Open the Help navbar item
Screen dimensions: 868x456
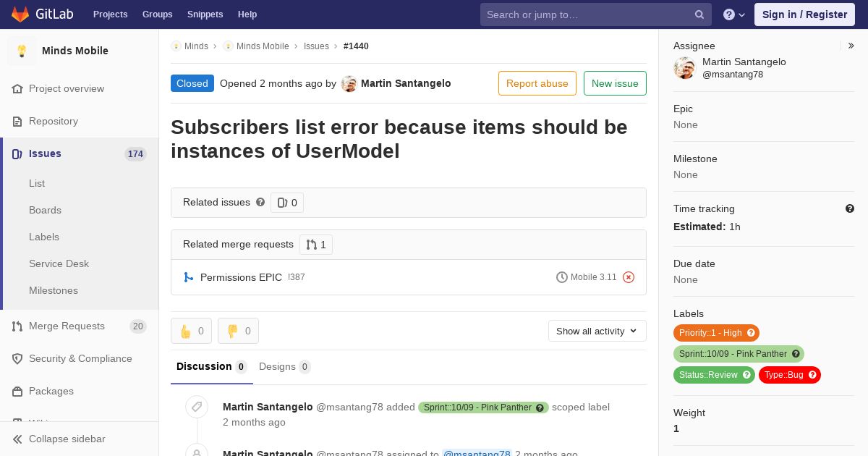coord(247,14)
